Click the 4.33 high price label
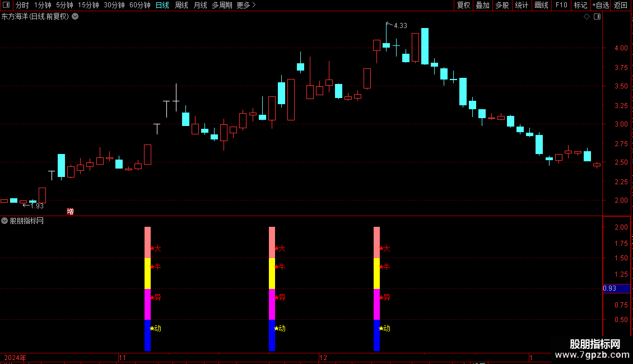 401,26
